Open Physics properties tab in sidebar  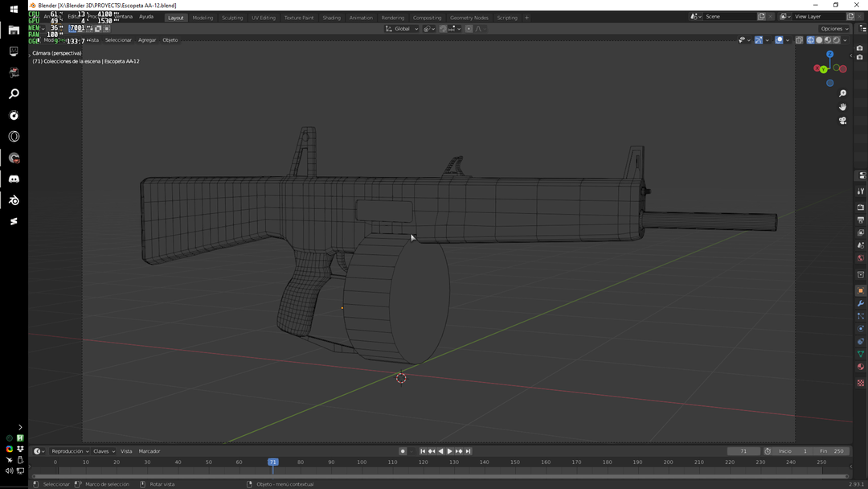861,330
